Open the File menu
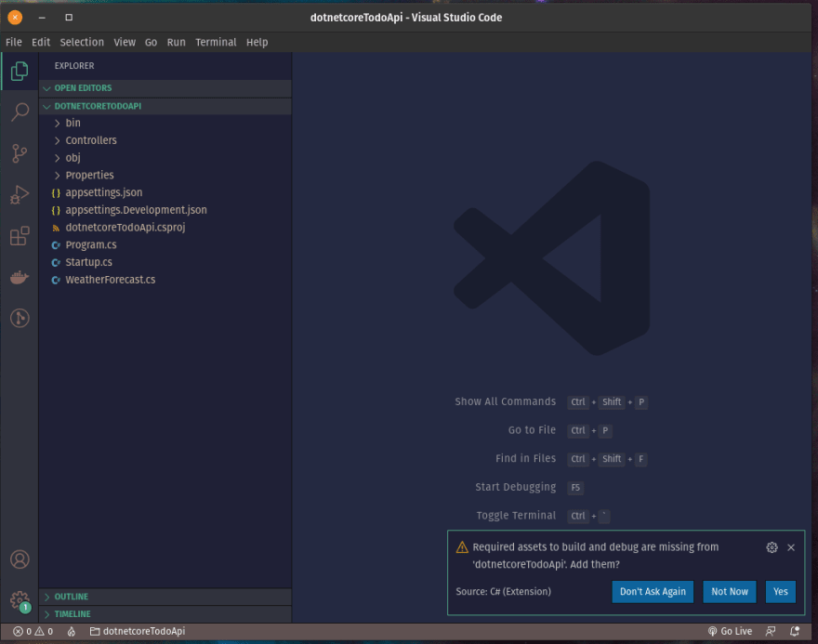The width and height of the screenshot is (818, 644). coord(14,42)
